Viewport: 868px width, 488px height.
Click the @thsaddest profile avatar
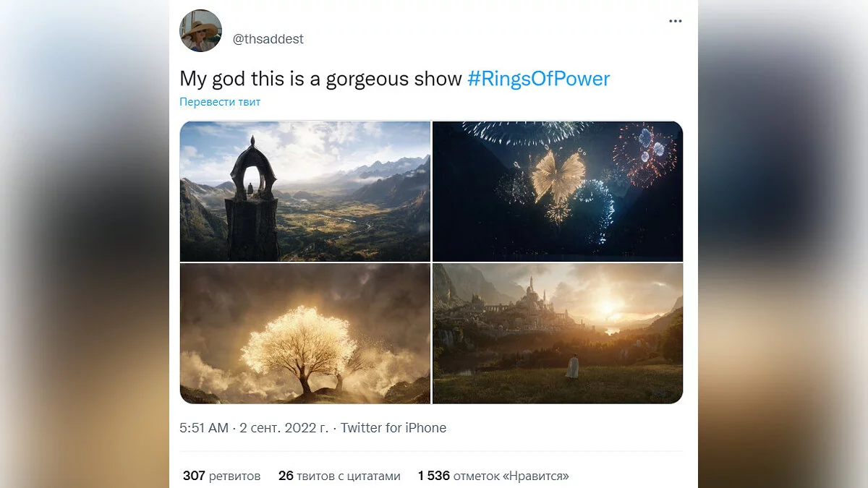click(200, 31)
